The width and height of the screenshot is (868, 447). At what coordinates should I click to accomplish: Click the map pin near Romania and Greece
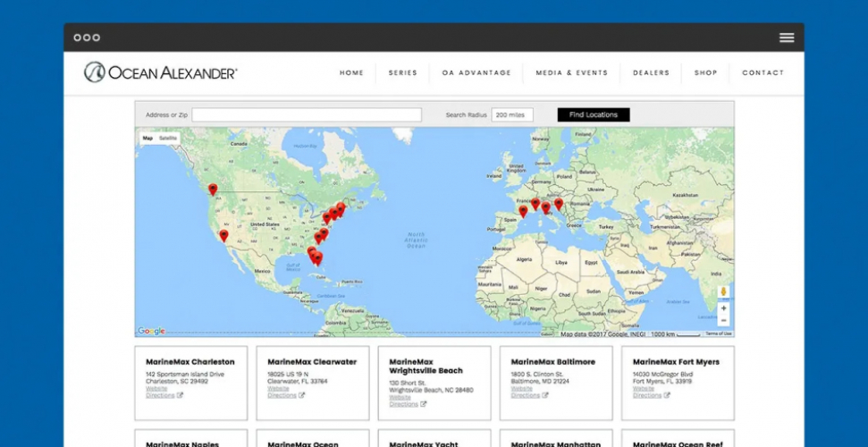tap(559, 204)
